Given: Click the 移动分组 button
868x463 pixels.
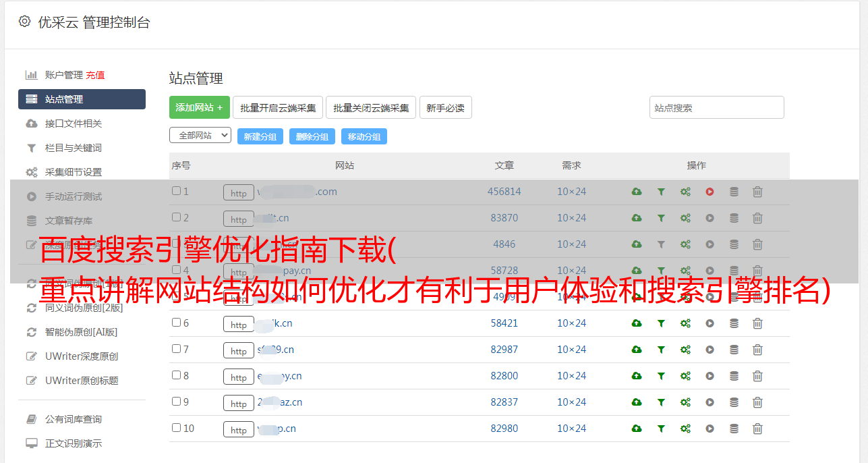Looking at the screenshot, I should [x=364, y=136].
